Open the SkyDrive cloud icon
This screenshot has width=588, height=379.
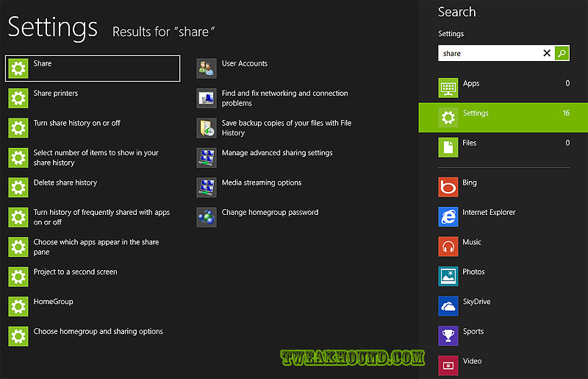[x=448, y=306]
